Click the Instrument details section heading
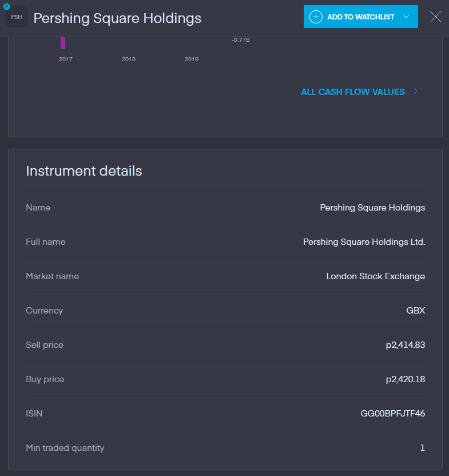449x476 pixels. tap(84, 170)
